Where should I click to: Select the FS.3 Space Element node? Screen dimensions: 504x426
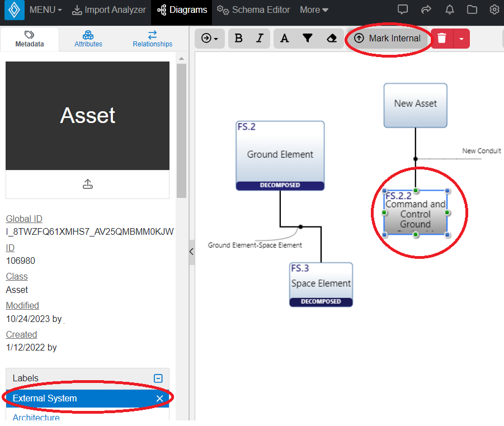tap(321, 283)
